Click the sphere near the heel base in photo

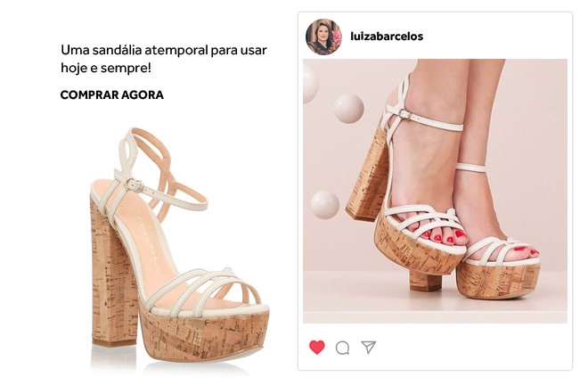tap(325, 204)
